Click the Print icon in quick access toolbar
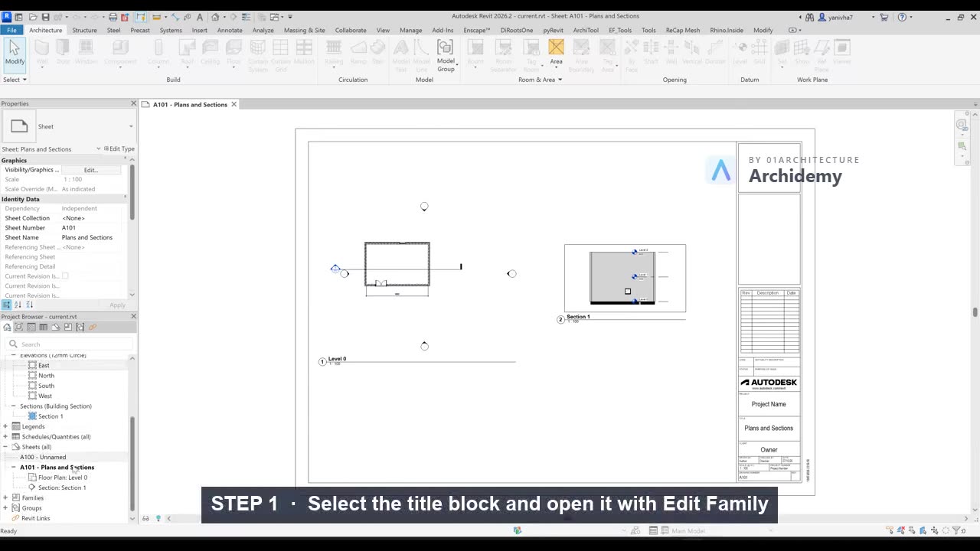The image size is (980, 551). point(113,17)
